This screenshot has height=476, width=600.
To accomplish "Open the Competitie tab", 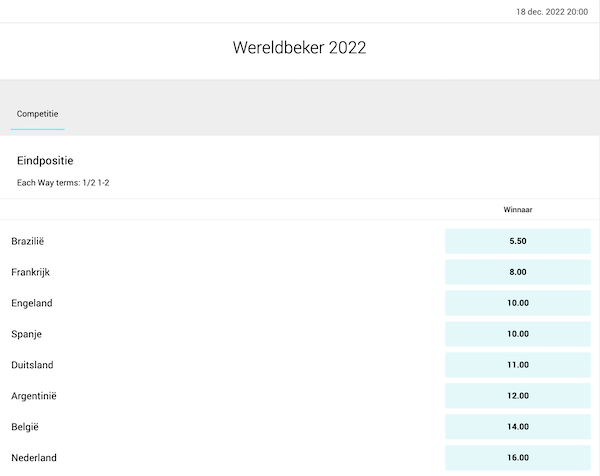I will point(38,114).
